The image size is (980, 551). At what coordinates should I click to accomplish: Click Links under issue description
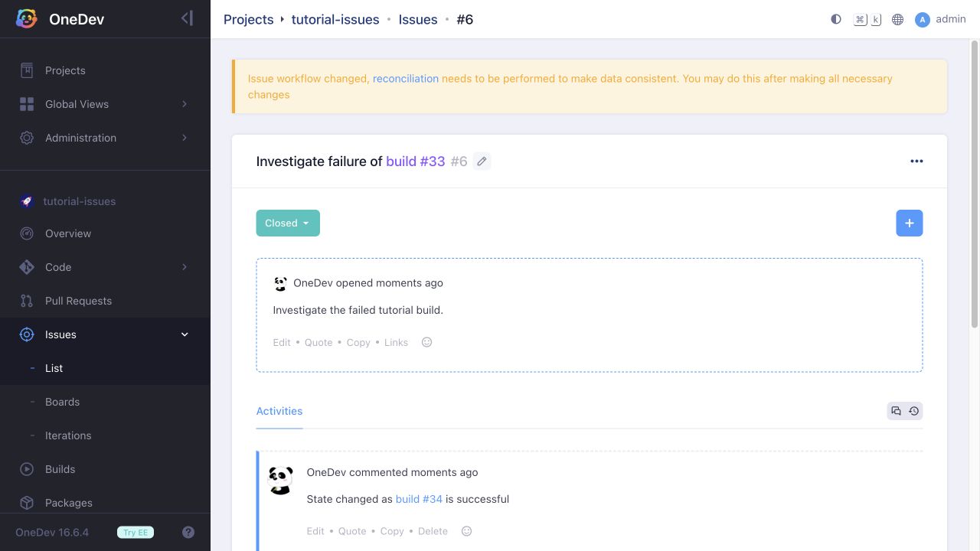click(x=396, y=342)
